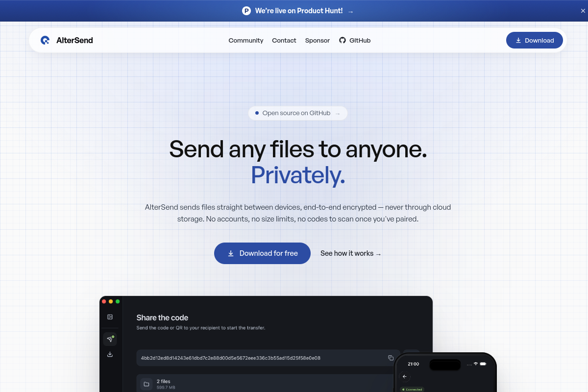The width and height of the screenshot is (588, 392).
Task: Click the folder icon beside '2 files'
Action: coord(146,384)
